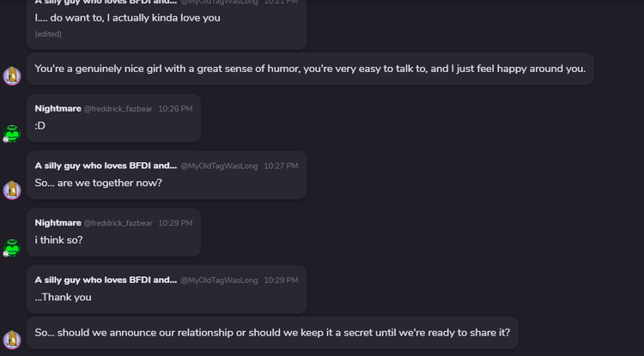Click the avatar beside the "announce our relationship" message
This screenshot has width=644, height=356.
click(x=12, y=340)
